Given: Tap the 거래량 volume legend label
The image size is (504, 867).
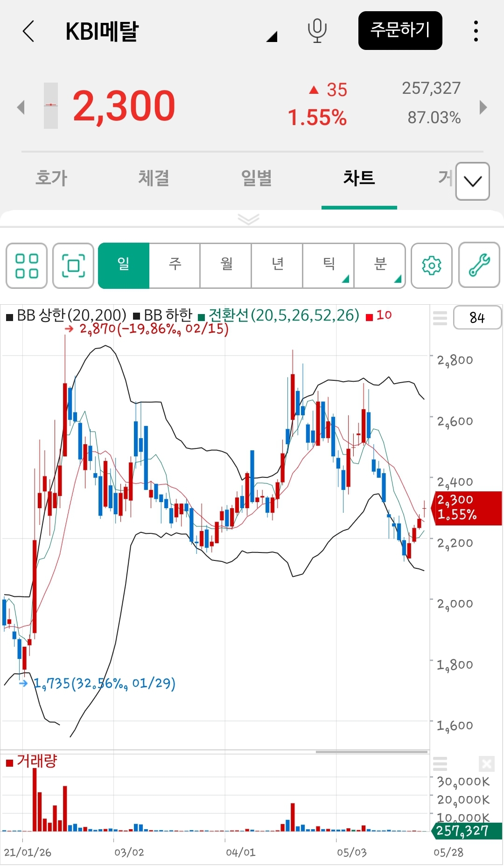Looking at the screenshot, I should (x=32, y=761).
